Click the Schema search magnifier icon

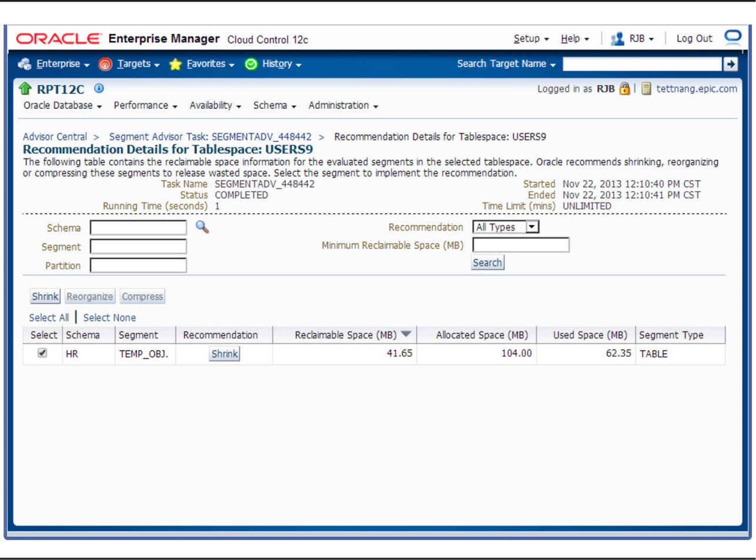[202, 227]
